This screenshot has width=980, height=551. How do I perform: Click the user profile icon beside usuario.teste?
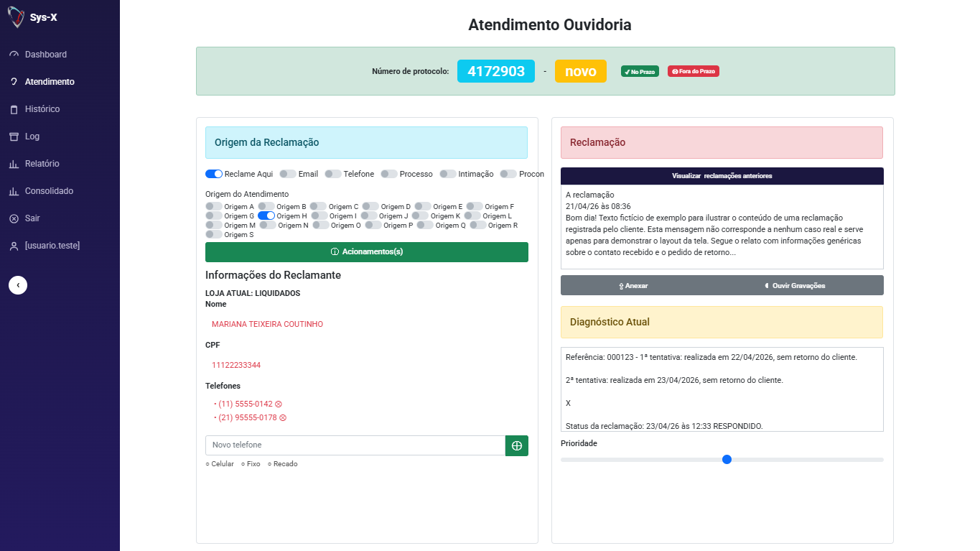14,246
